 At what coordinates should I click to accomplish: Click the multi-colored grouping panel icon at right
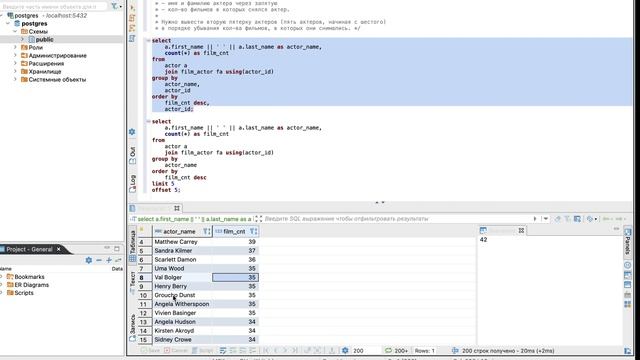point(628,304)
